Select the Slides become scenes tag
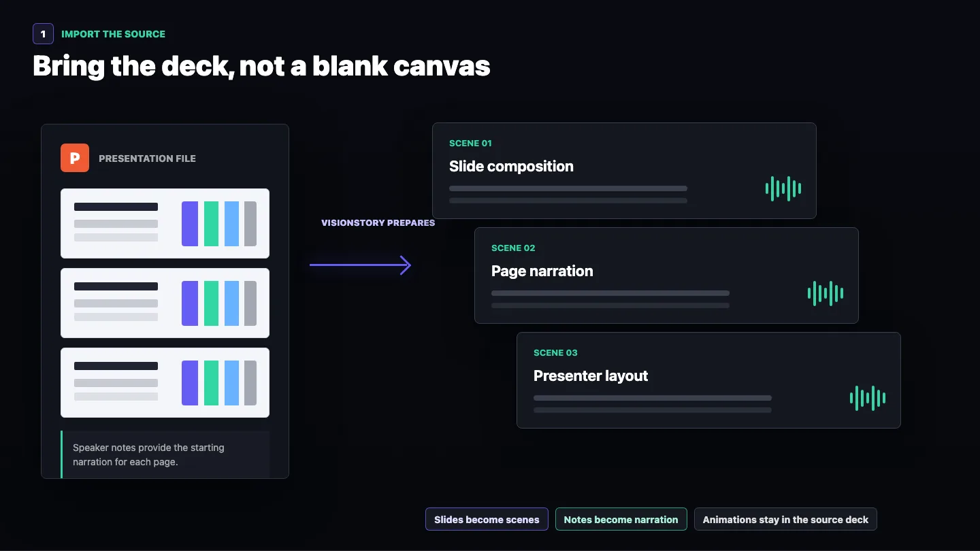 [487, 519]
